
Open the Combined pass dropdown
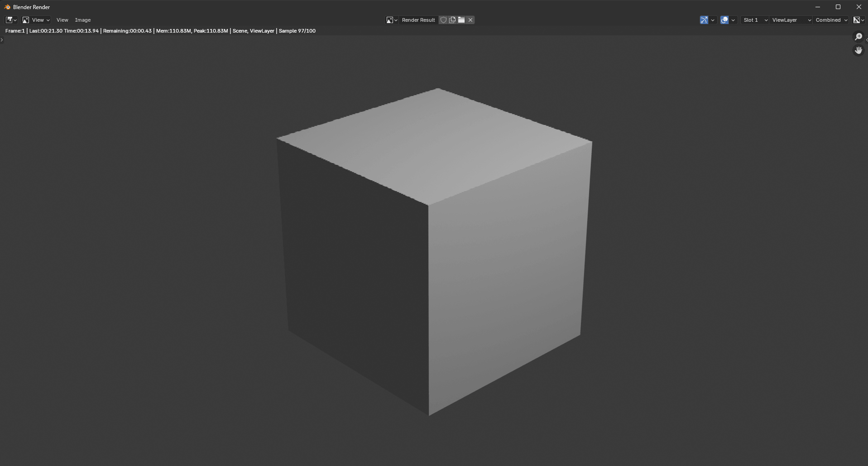(x=831, y=20)
